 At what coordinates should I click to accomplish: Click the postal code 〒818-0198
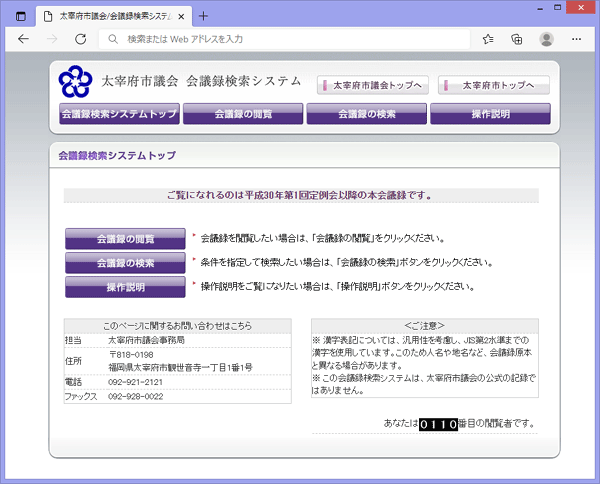[131, 355]
